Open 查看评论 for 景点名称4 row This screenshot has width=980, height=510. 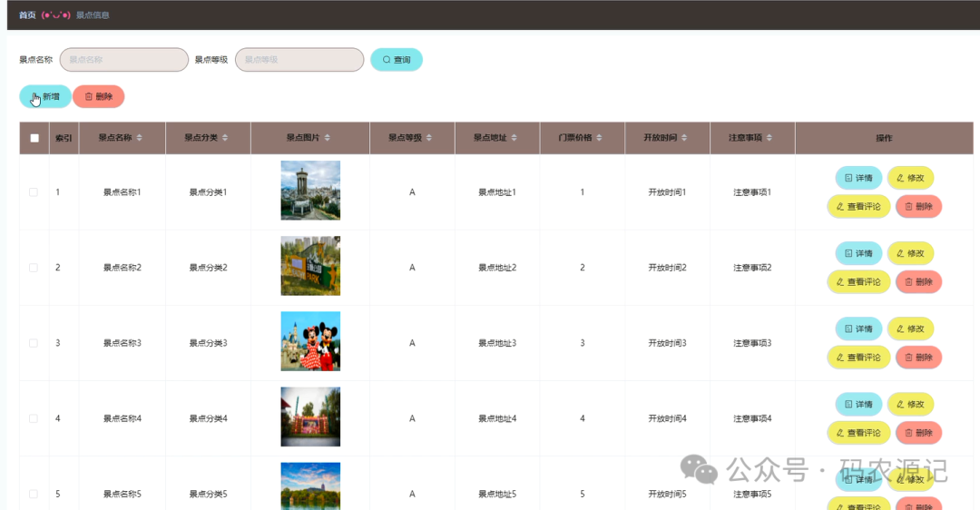point(858,433)
